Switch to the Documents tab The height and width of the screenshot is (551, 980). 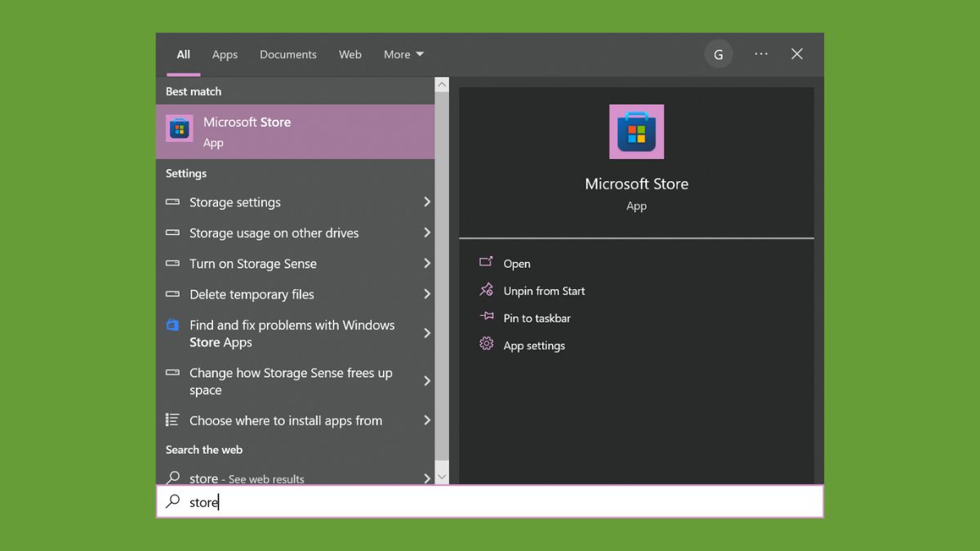point(288,55)
